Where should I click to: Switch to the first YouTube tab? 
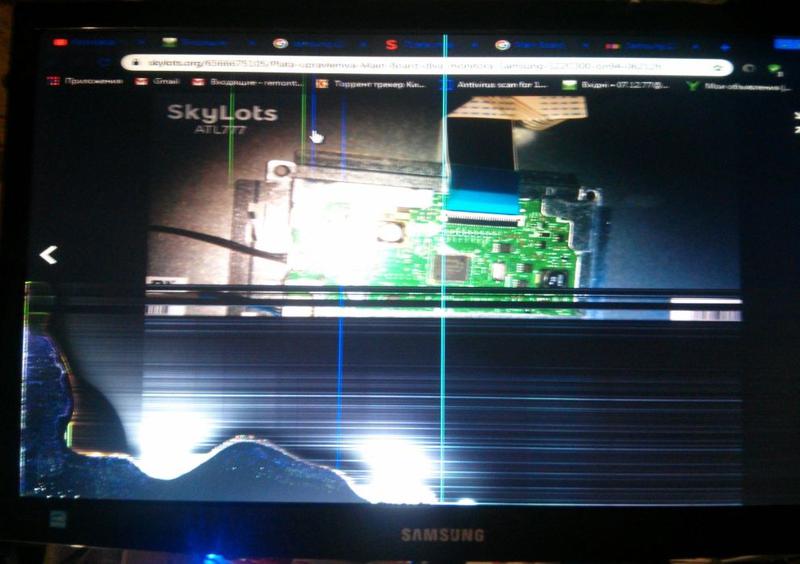pos(92,42)
